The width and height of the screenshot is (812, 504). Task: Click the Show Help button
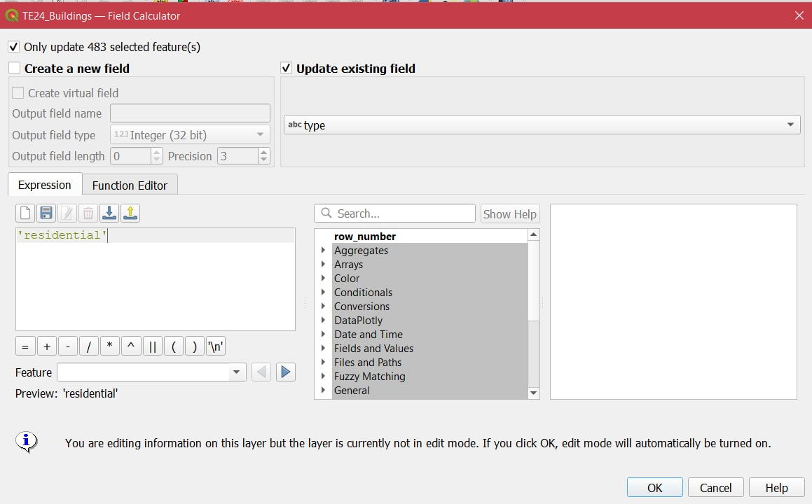click(x=509, y=214)
